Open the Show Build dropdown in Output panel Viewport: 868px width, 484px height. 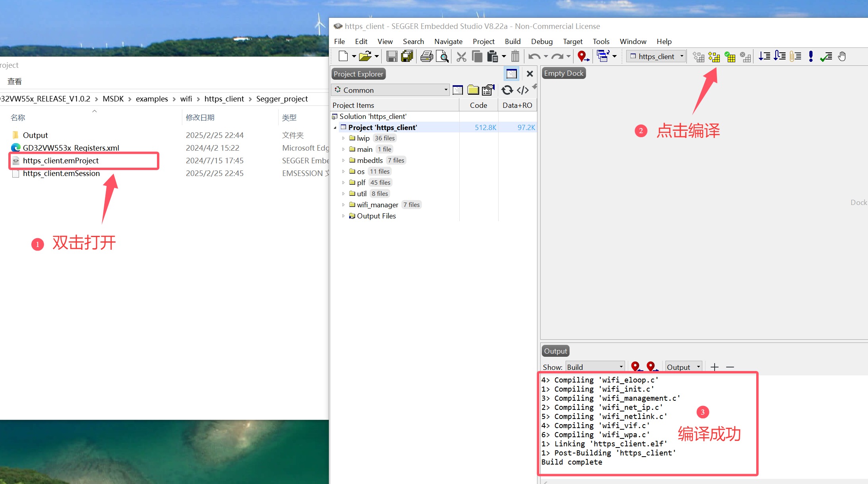[x=595, y=367]
